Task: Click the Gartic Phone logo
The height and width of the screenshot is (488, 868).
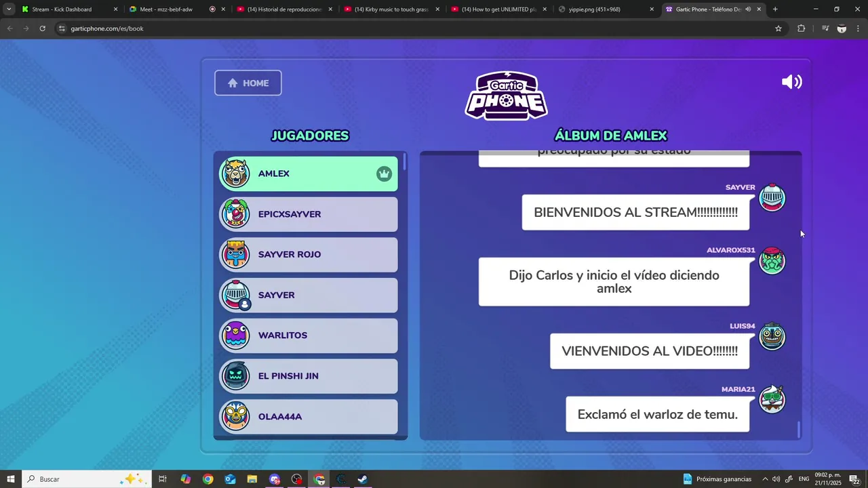Action: tap(506, 96)
